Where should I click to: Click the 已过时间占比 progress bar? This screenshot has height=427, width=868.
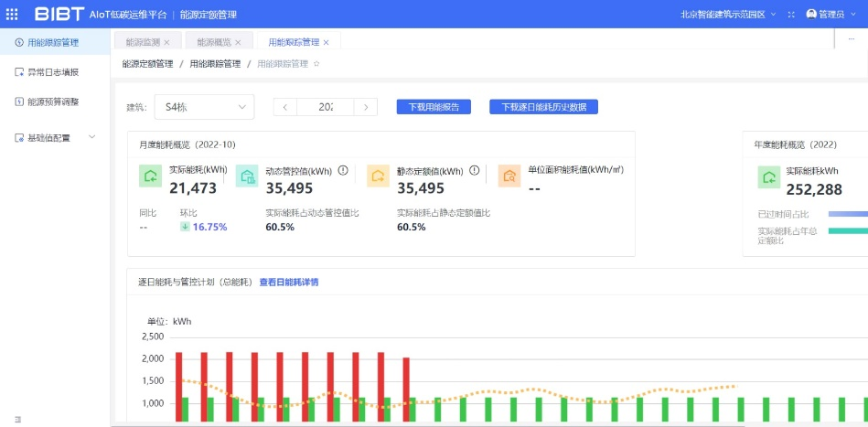pyautogui.click(x=848, y=214)
